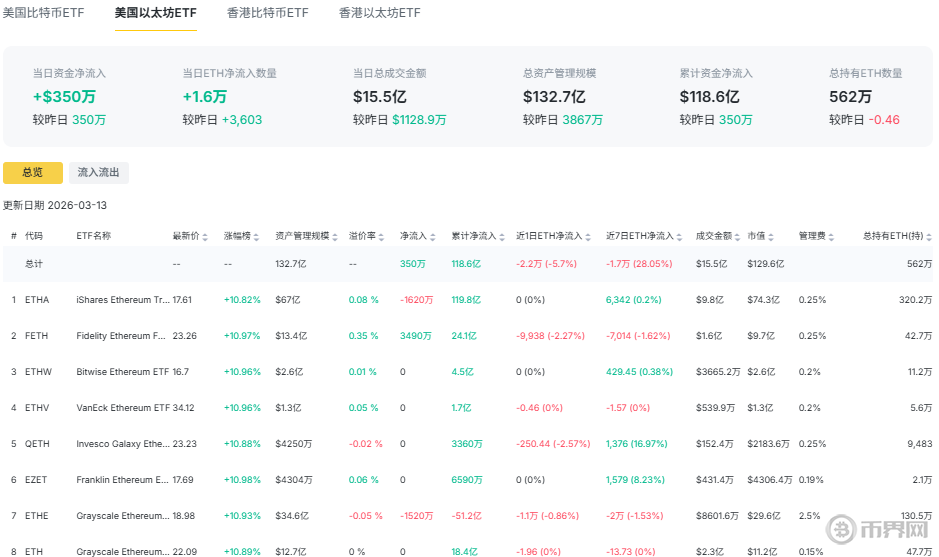
Task: Sort by 总持有ETH(持) column arrow
Action: 929,237
